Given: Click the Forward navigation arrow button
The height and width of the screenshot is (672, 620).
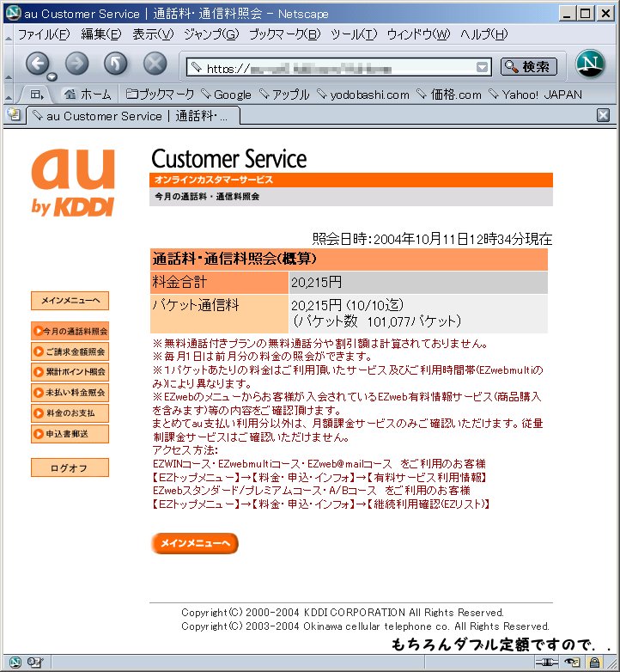Looking at the screenshot, I should coord(77,64).
